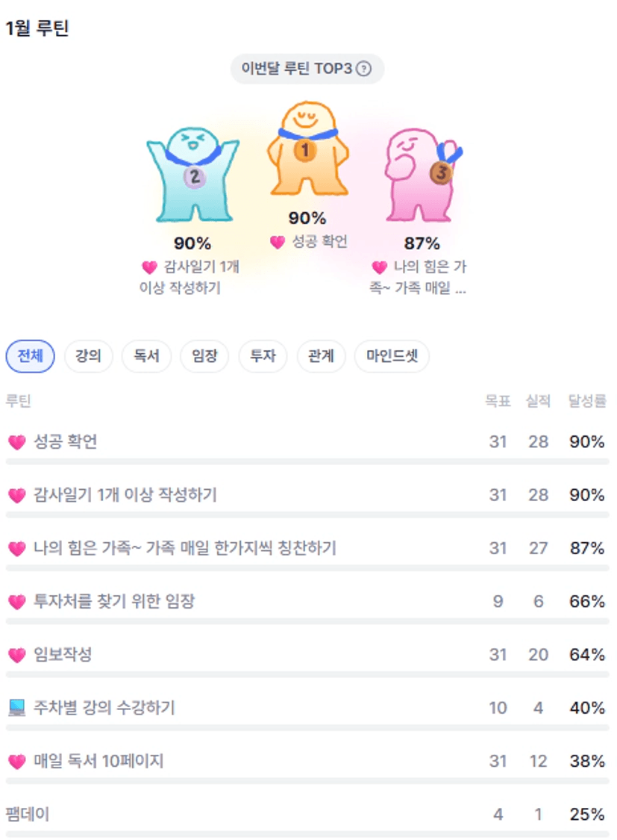Show the 임장 category routines
This screenshot has height=840, width=617.
204,356
